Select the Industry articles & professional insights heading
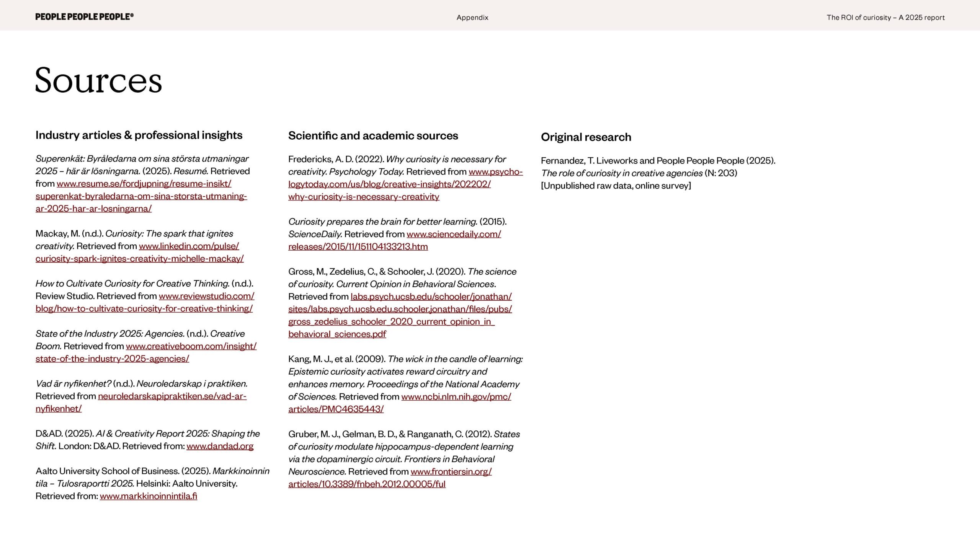This screenshot has height=551, width=980. (139, 135)
